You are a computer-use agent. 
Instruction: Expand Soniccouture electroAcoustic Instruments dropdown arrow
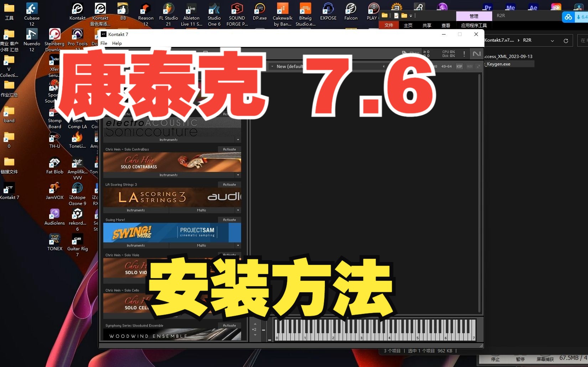tap(238, 140)
